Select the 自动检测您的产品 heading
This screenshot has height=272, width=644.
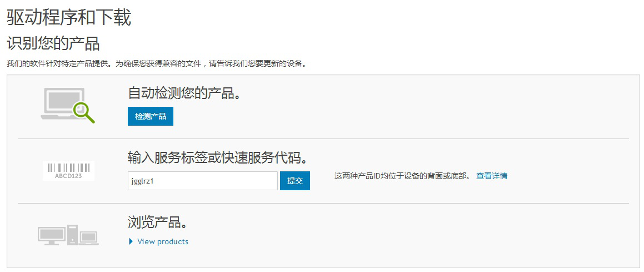[x=184, y=93]
